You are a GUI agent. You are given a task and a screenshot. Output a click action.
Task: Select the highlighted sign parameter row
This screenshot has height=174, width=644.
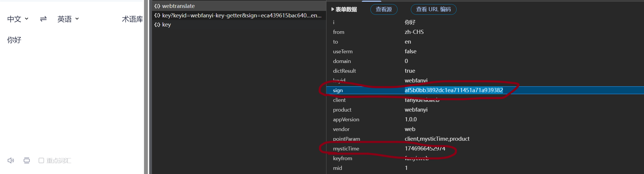pos(338,90)
